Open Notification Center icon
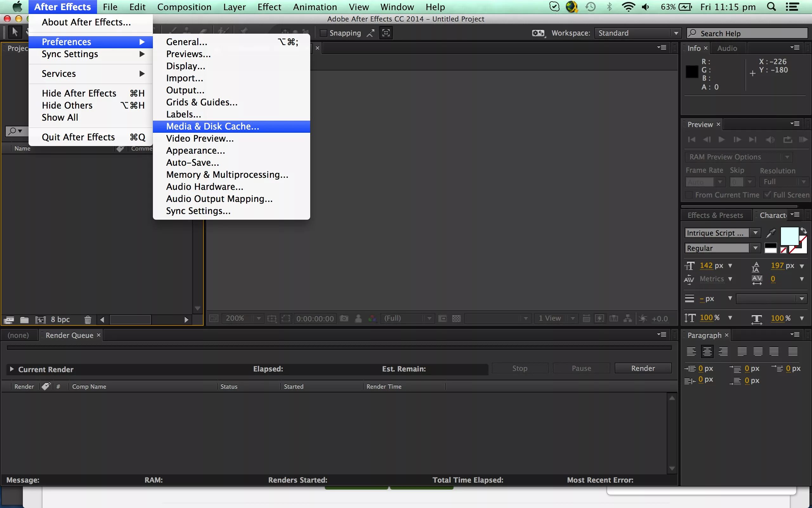 (x=793, y=7)
